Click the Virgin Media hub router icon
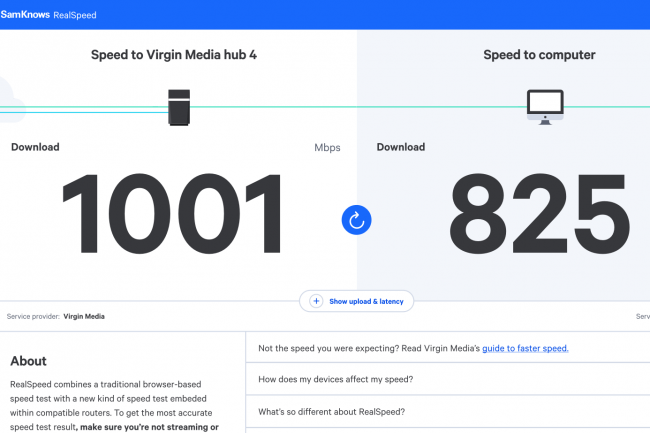 click(179, 107)
